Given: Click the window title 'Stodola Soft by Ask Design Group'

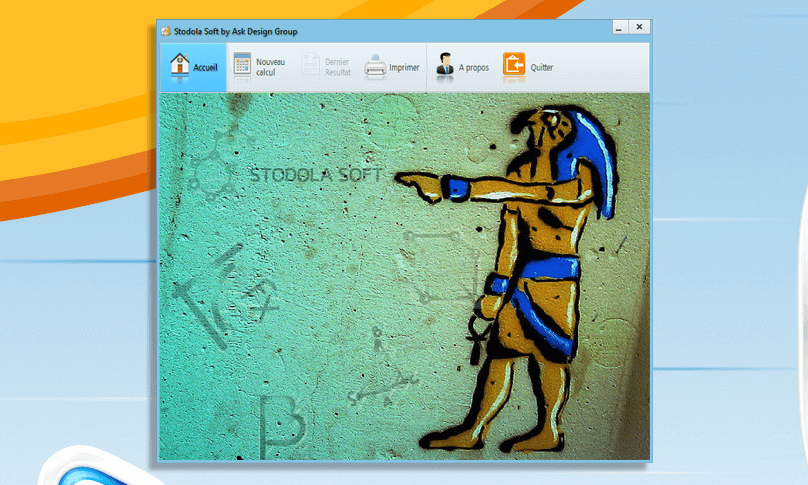Looking at the screenshot, I should point(235,32).
